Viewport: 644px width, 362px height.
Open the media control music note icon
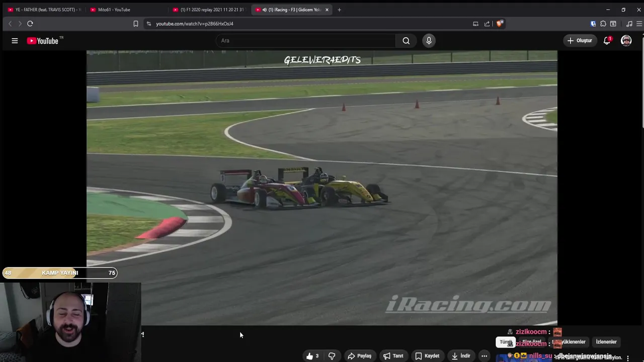coord(629,24)
